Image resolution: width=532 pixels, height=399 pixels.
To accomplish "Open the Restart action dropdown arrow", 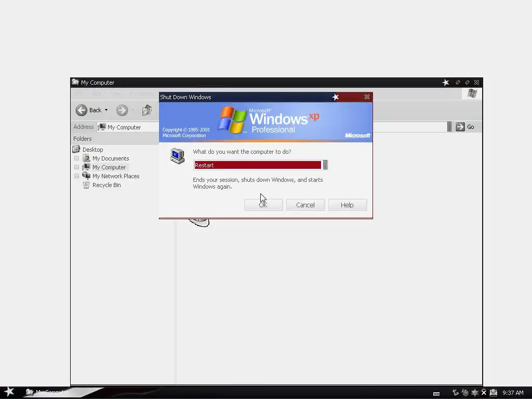I will (325, 165).
